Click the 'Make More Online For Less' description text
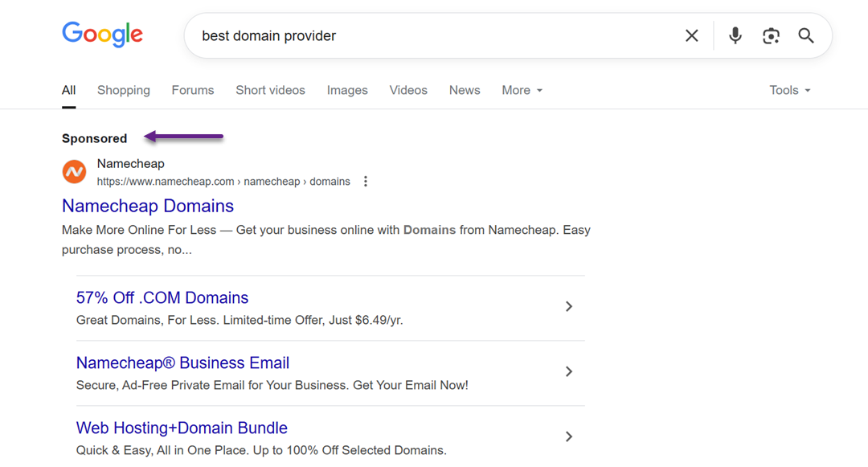The width and height of the screenshot is (868, 467). pos(326,240)
